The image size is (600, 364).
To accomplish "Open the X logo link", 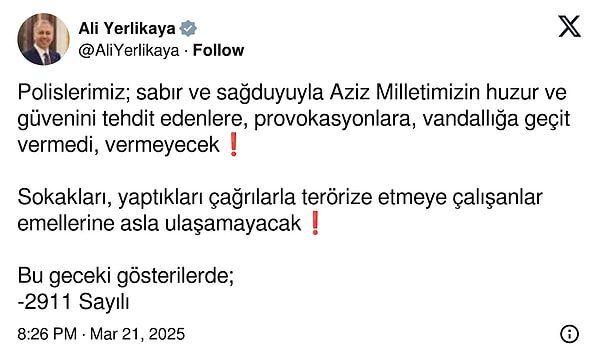I will pos(569,26).
